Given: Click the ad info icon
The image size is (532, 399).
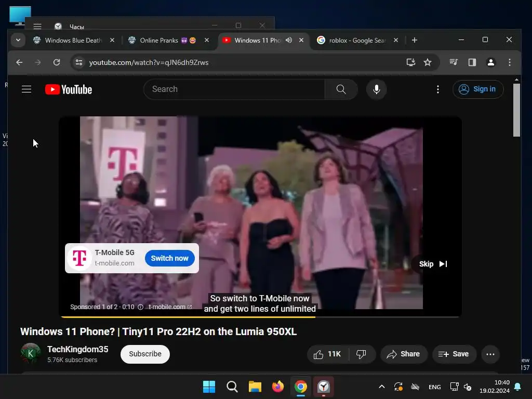Looking at the screenshot, I should [140, 307].
